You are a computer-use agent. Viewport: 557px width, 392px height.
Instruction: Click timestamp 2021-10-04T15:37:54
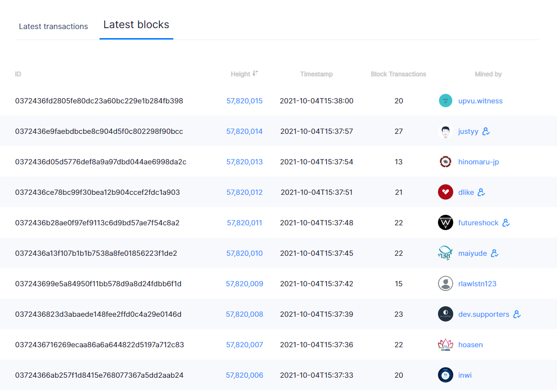click(317, 162)
